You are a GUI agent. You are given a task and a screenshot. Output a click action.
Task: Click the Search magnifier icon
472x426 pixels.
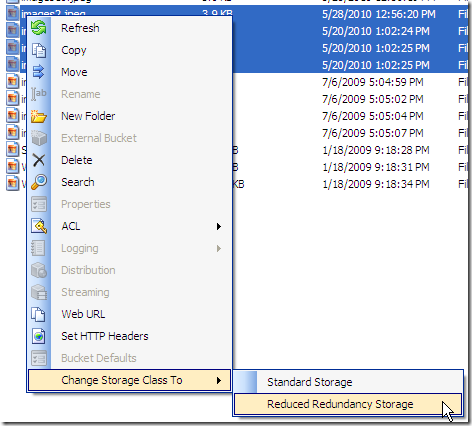pyautogui.click(x=39, y=182)
